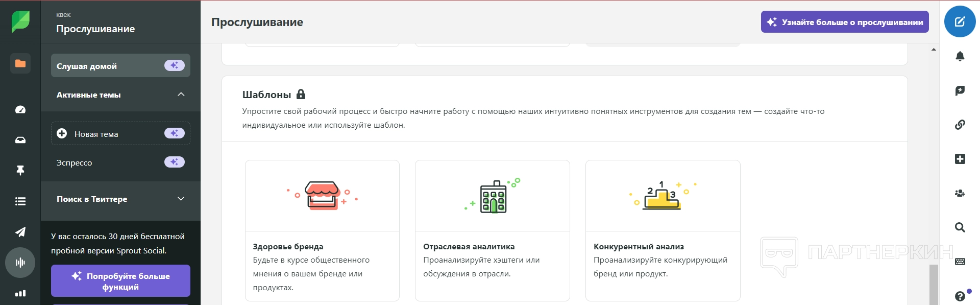Image resolution: width=980 pixels, height=305 pixels.
Task: Expand the Поиск в Твиттере section
Action: (x=181, y=199)
